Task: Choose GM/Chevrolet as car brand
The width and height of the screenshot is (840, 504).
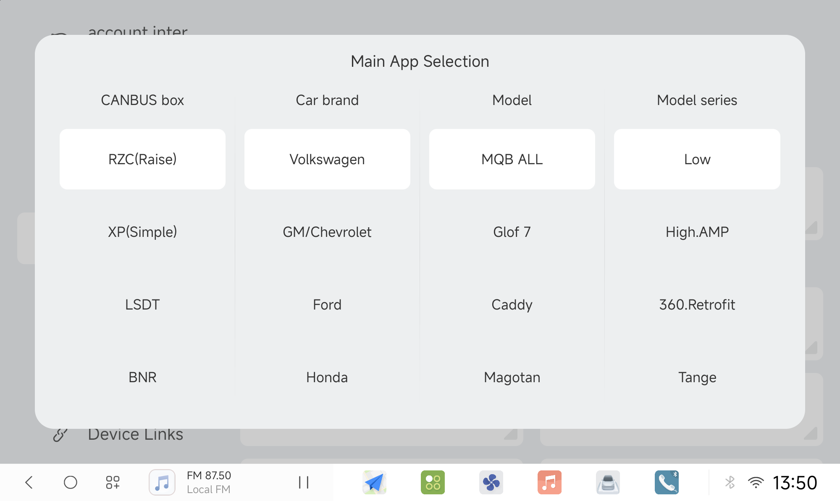Action: click(327, 232)
